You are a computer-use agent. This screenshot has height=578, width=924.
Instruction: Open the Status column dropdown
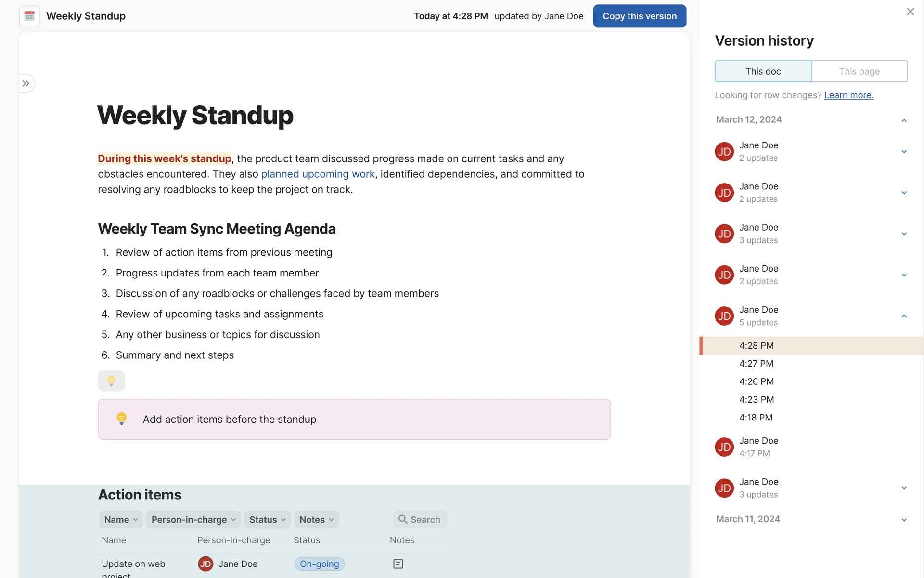268,519
